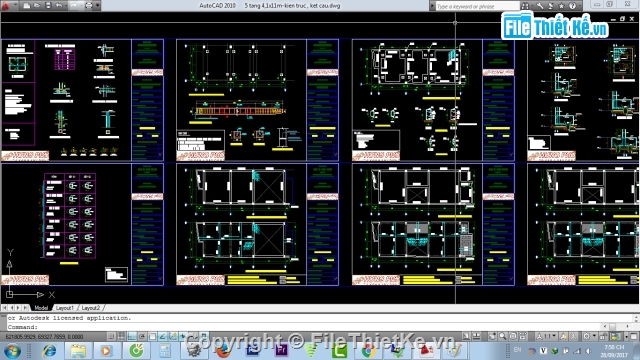Click the Plot printer icon
This screenshot has width=640, height=360.
(x=89, y=5)
